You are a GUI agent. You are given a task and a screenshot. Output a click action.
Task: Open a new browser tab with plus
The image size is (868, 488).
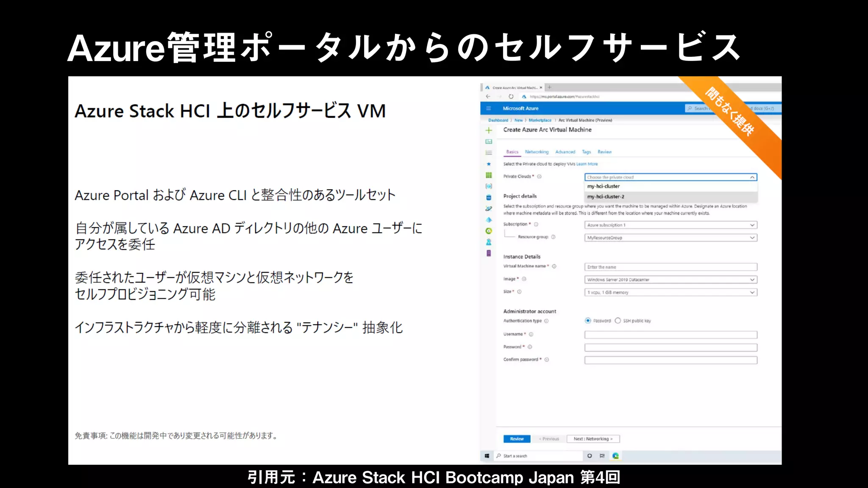click(x=550, y=87)
